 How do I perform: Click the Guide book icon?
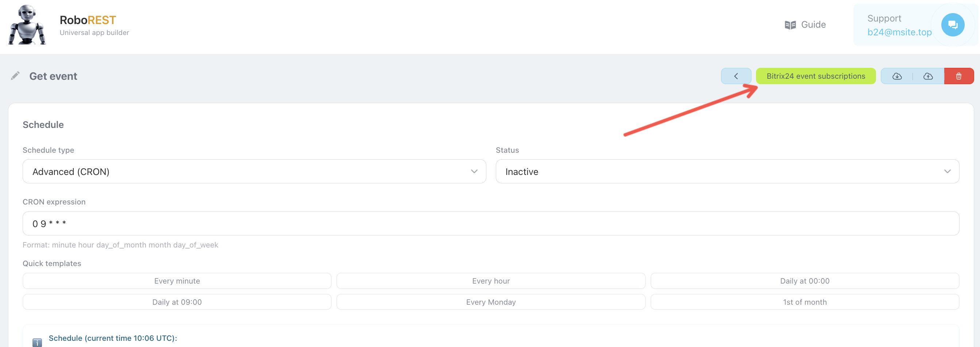click(790, 25)
